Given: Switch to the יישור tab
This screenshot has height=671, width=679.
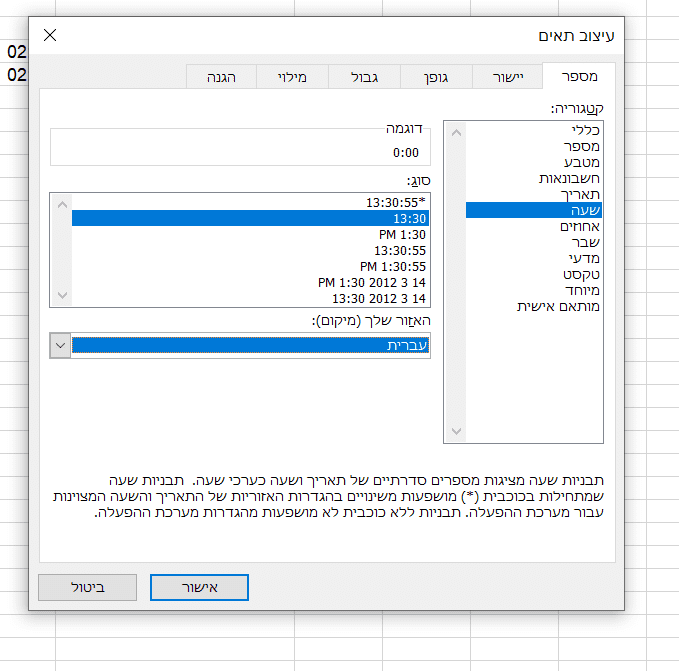Looking at the screenshot, I should tap(508, 77).
